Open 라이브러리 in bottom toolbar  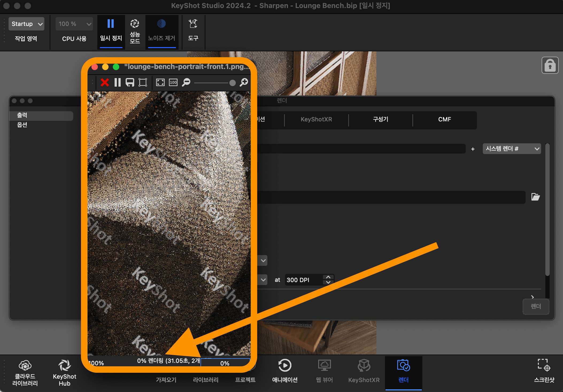tap(206, 380)
